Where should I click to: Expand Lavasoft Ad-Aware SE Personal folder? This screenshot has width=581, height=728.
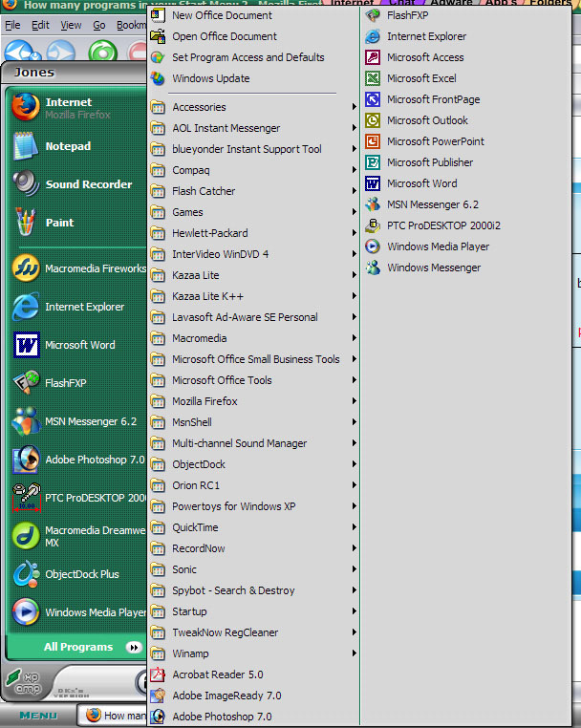click(253, 317)
